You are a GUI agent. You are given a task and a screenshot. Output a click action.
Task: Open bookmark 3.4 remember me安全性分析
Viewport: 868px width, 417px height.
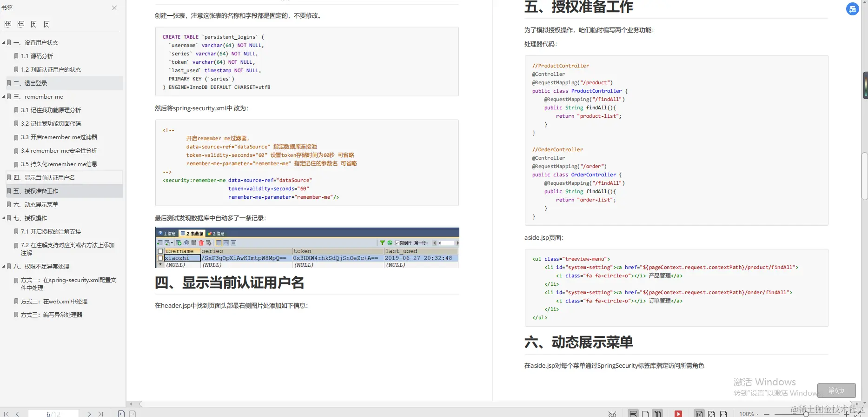(x=59, y=150)
